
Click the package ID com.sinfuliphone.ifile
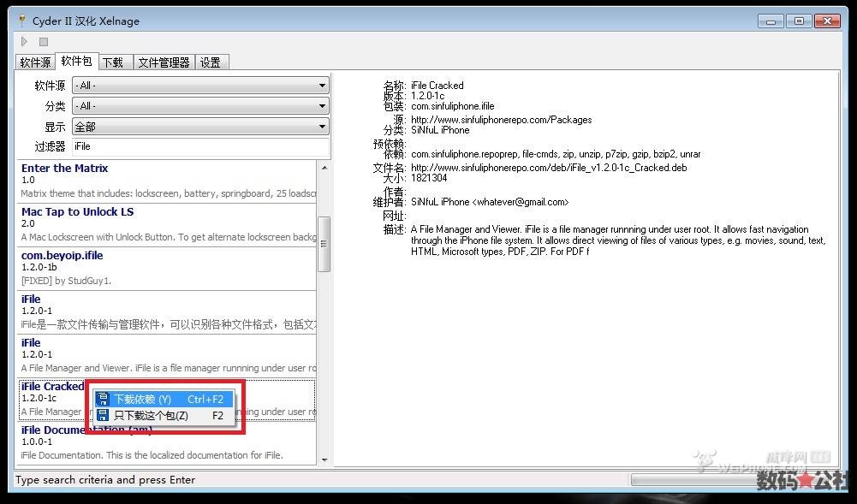coord(453,106)
